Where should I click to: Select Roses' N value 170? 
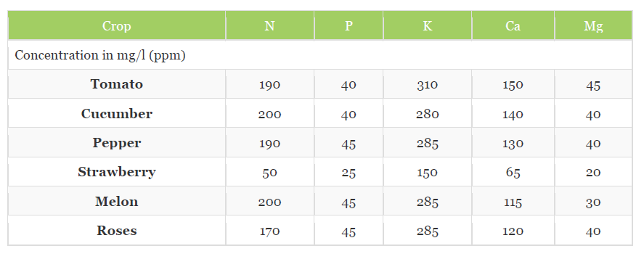point(270,231)
